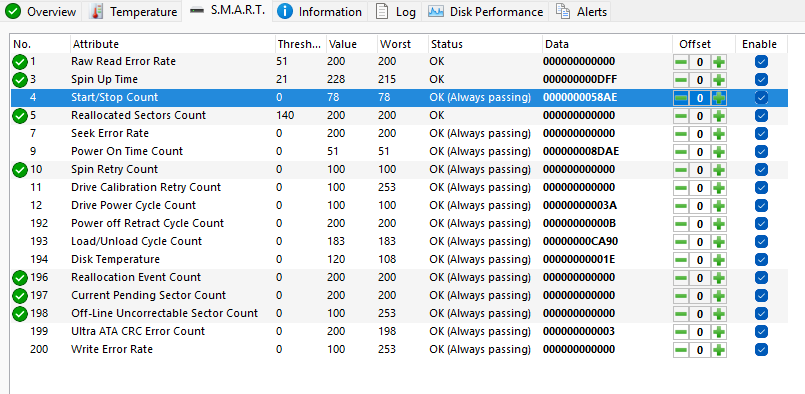
Task: Decrease offset for Disk Temperature
Action: (x=681, y=260)
